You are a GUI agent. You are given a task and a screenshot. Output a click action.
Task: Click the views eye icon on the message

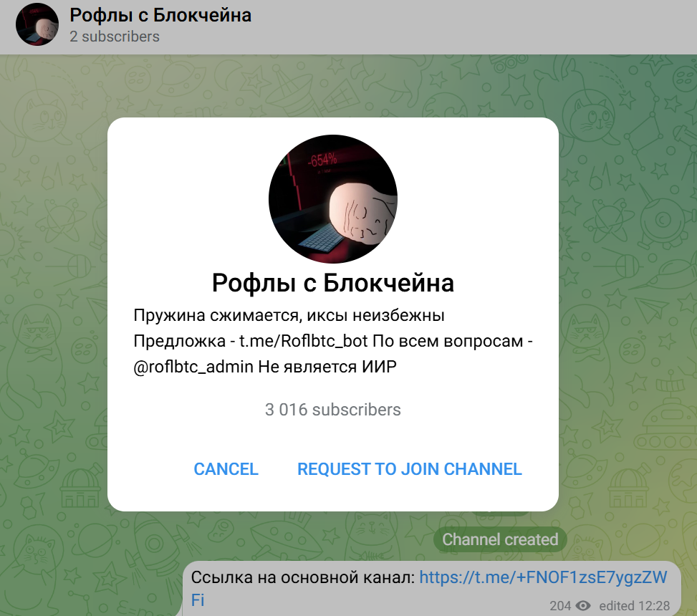(x=583, y=606)
